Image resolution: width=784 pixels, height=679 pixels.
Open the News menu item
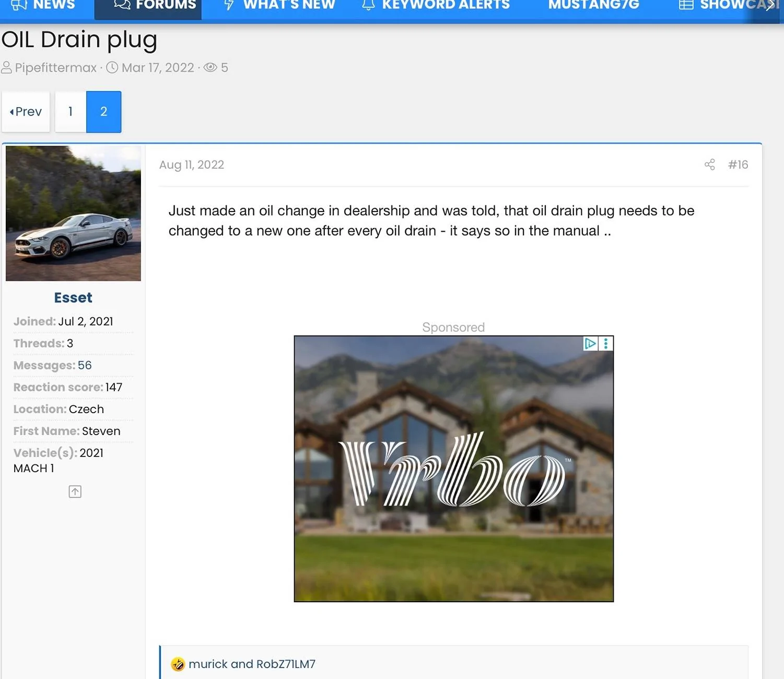43,5
